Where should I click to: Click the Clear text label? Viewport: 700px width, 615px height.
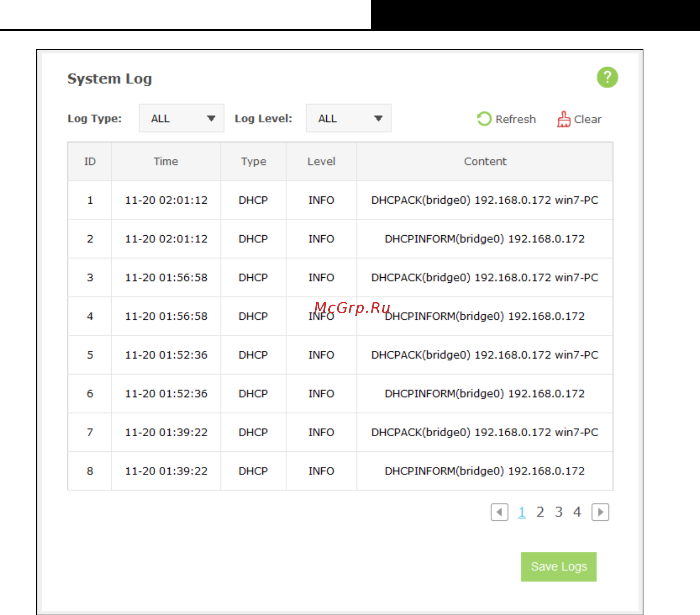click(x=588, y=119)
